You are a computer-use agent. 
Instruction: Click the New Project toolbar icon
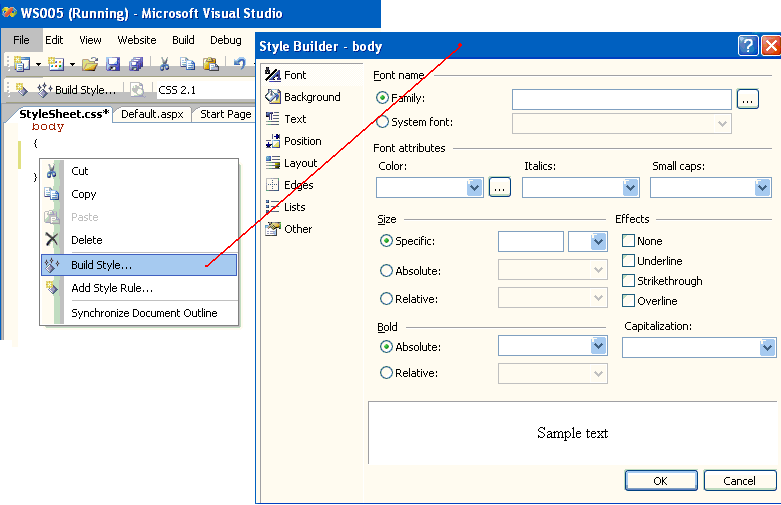pyautogui.click(x=22, y=63)
